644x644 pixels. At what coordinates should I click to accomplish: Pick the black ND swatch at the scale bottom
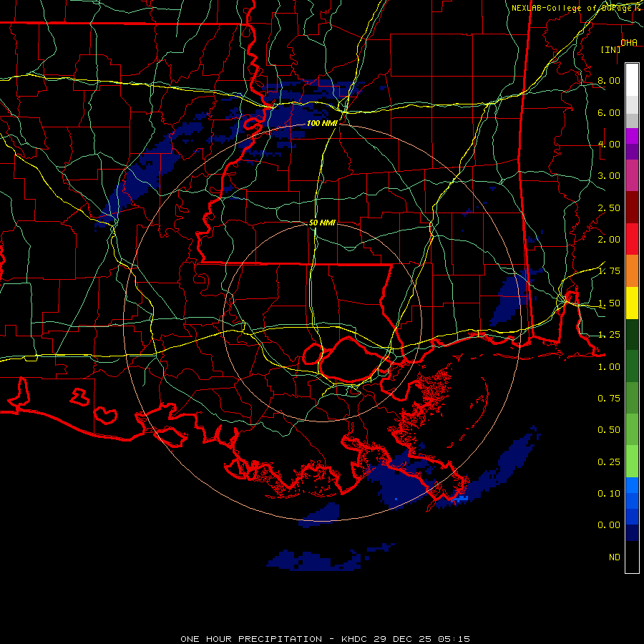pos(632,557)
